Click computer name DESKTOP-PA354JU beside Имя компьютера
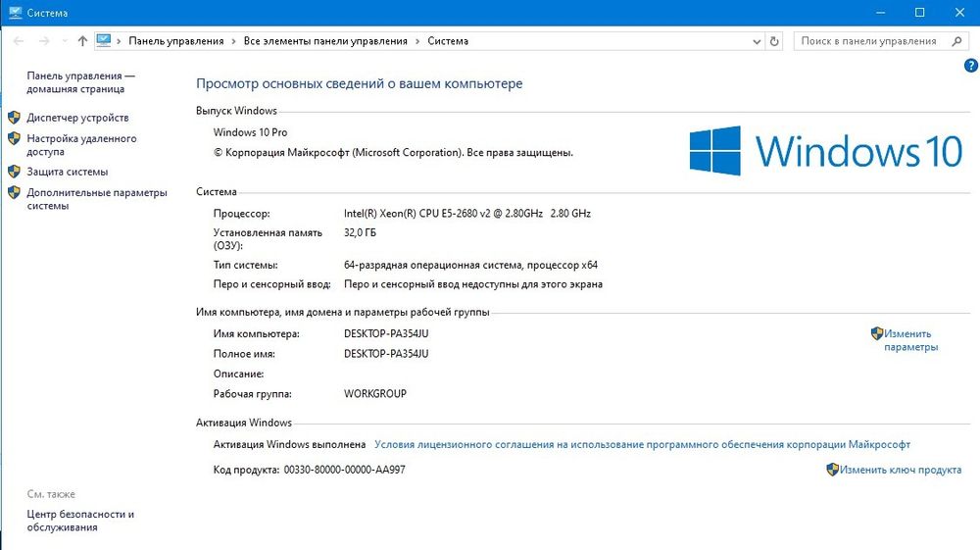 click(x=386, y=333)
